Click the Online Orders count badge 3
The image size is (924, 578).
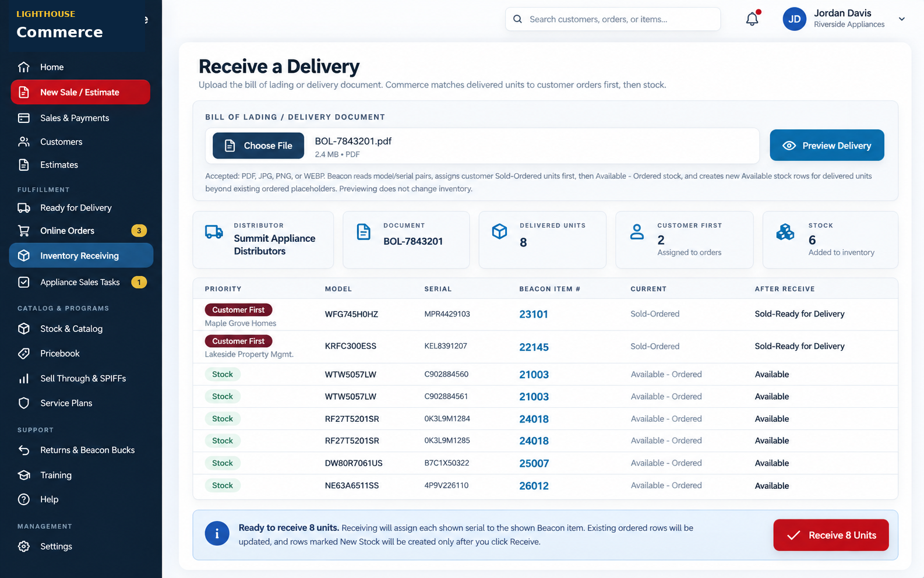click(139, 231)
